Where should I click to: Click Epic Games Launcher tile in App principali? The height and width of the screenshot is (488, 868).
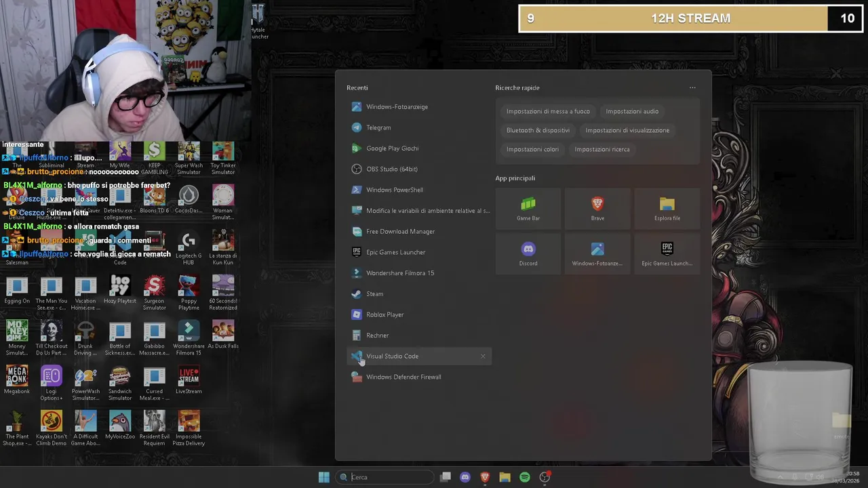667,253
